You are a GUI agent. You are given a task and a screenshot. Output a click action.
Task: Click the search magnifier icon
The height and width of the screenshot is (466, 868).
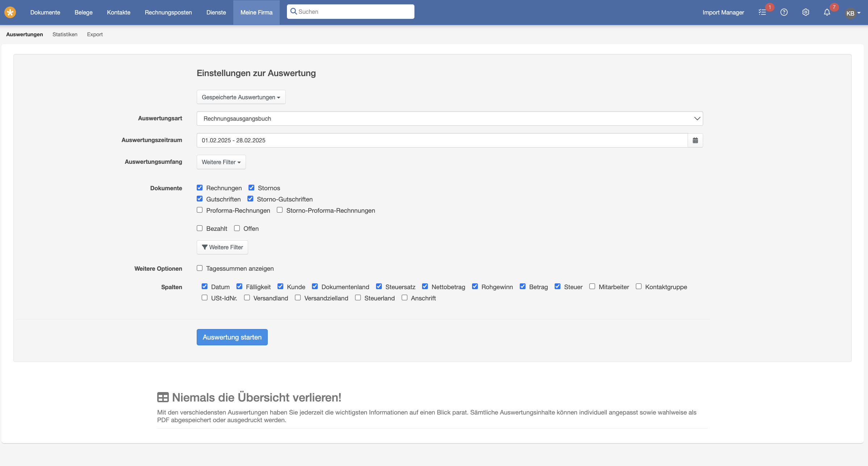coord(294,12)
